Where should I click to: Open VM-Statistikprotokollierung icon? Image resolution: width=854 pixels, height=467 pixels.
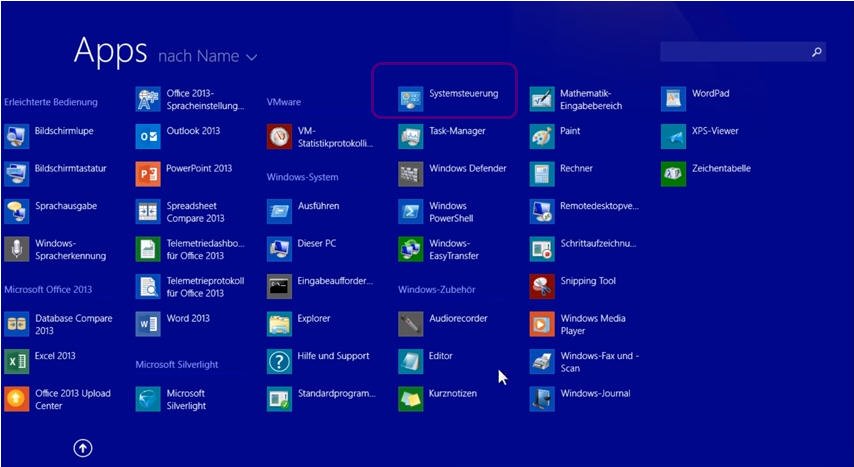click(x=279, y=136)
